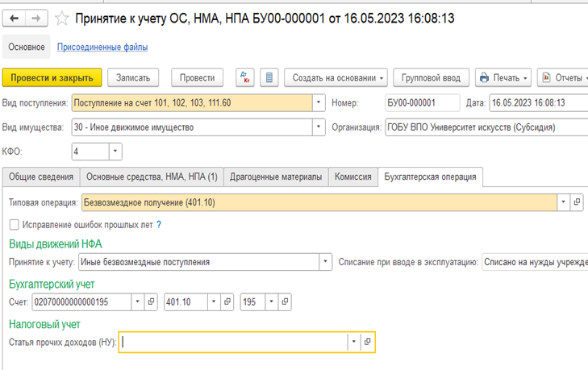Select Бухгалтерская операция tab
This screenshot has height=370, width=588.
tap(431, 177)
